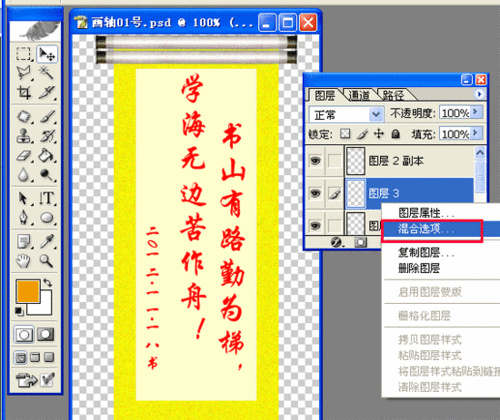500x420 pixels.
Task: Select the Ellipse shape tool
Action: point(47,218)
